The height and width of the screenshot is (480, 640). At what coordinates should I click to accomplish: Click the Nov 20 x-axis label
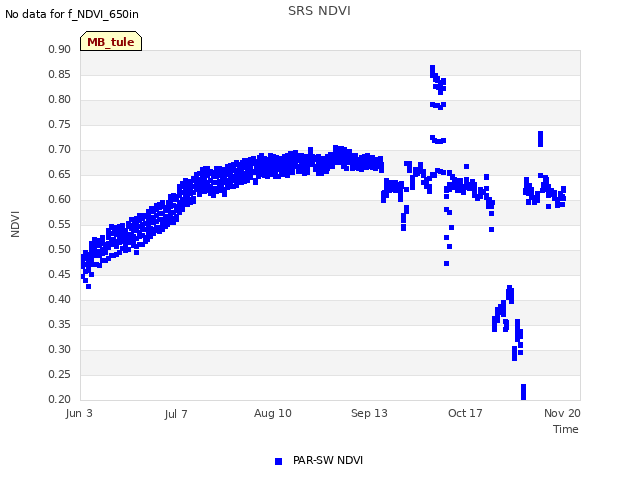click(x=562, y=413)
